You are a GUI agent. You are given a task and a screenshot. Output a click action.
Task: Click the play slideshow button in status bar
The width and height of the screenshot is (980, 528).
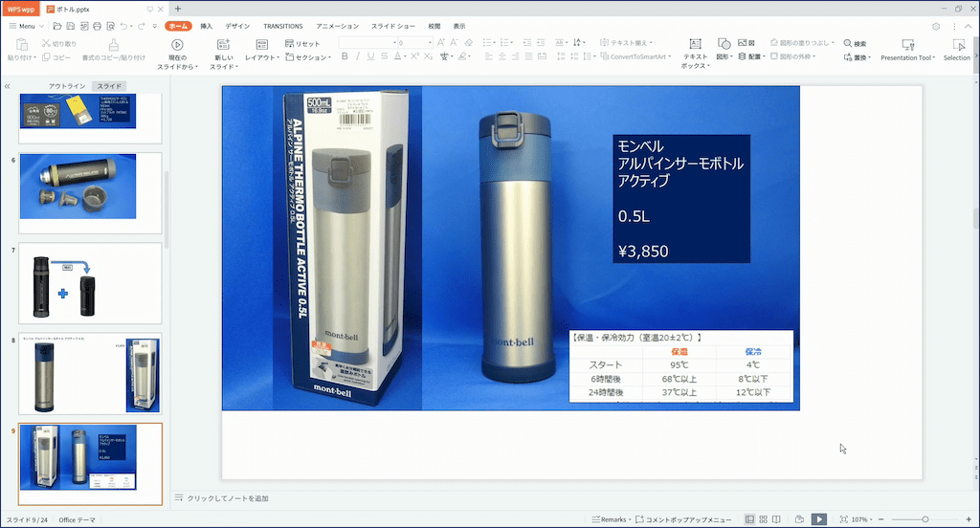click(x=819, y=519)
